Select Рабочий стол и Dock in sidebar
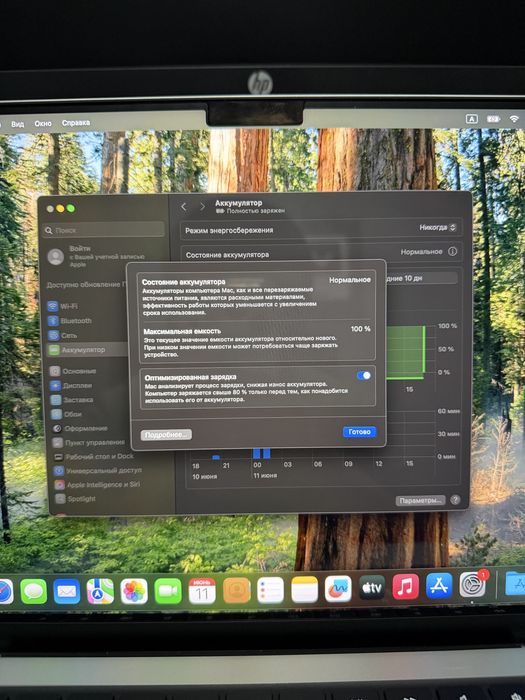525x700 pixels. 94,457
